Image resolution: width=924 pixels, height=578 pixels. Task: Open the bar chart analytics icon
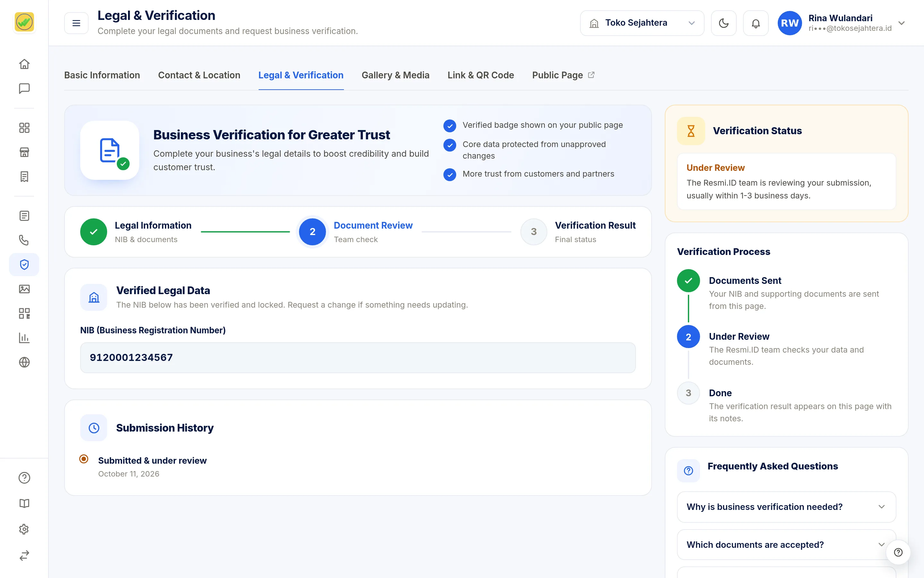(x=24, y=338)
